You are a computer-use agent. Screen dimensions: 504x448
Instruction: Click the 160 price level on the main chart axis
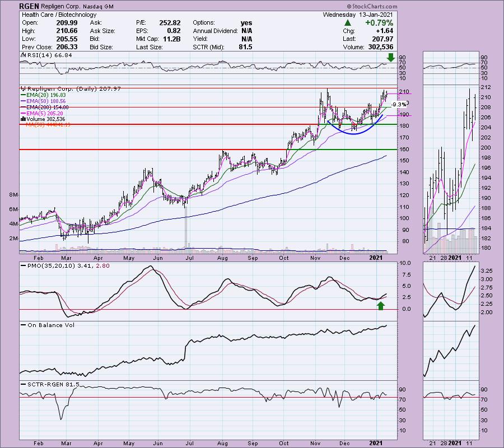pos(404,149)
